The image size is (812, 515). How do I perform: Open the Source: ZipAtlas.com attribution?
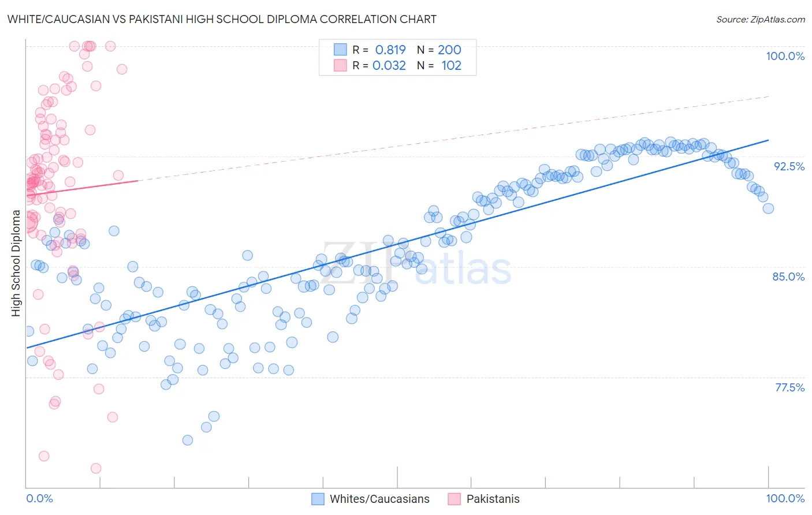coord(761,19)
